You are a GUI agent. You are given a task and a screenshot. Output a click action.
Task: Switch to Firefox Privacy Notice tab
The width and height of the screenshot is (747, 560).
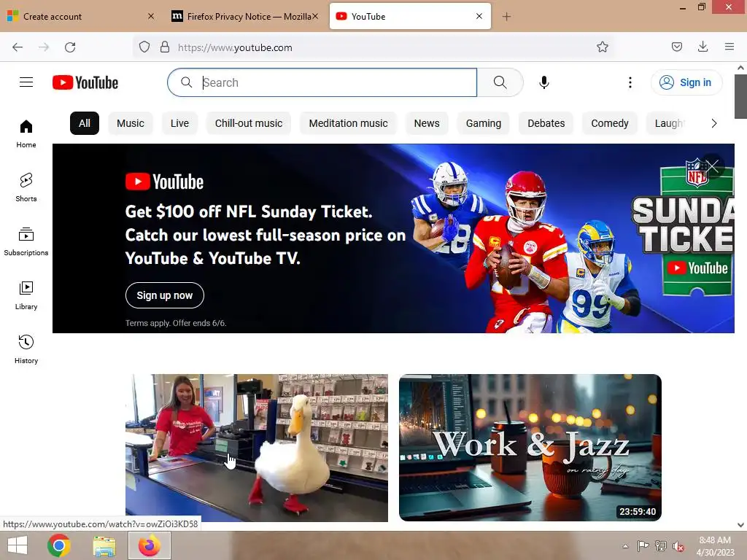tap(244, 16)
